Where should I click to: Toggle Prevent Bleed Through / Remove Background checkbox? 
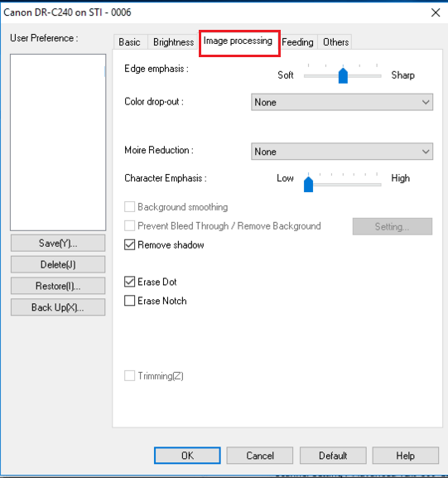click(129, 226)
